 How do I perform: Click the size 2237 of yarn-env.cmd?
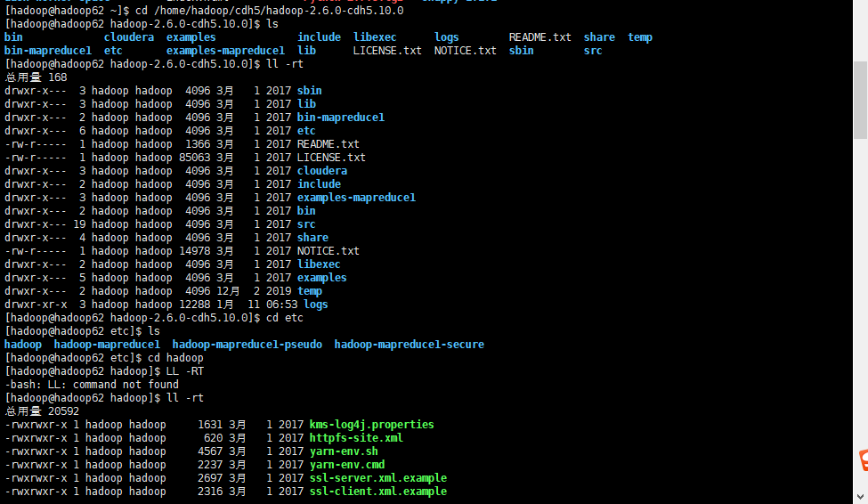tap(210, 465)
